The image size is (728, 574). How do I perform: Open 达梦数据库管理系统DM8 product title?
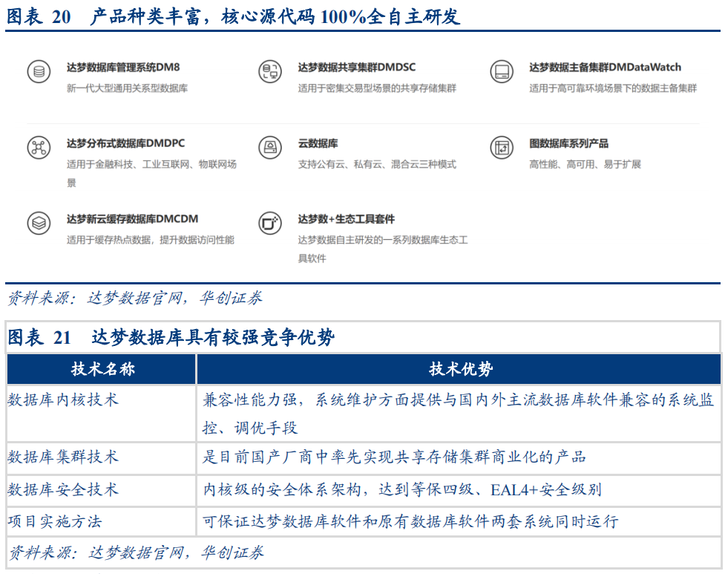pyautogui.click(x=123, y=68)
